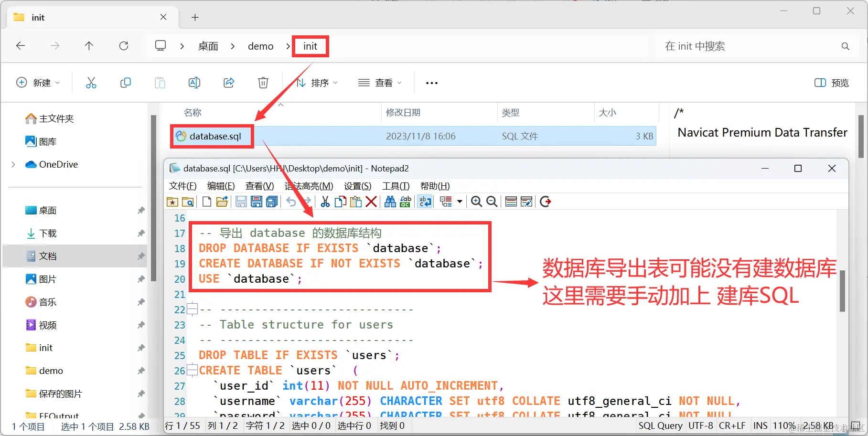868x436 pixels.
Task: Open Customize Schemes icon in Notepad2
Action: pos(526,202)
